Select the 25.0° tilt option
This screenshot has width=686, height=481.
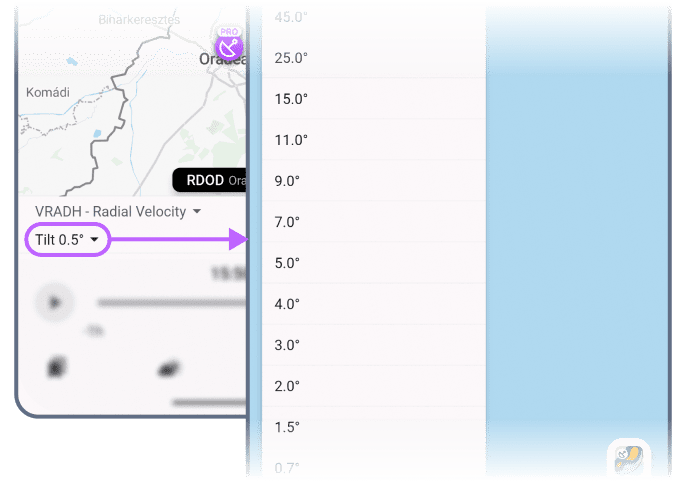pos(374,58)
